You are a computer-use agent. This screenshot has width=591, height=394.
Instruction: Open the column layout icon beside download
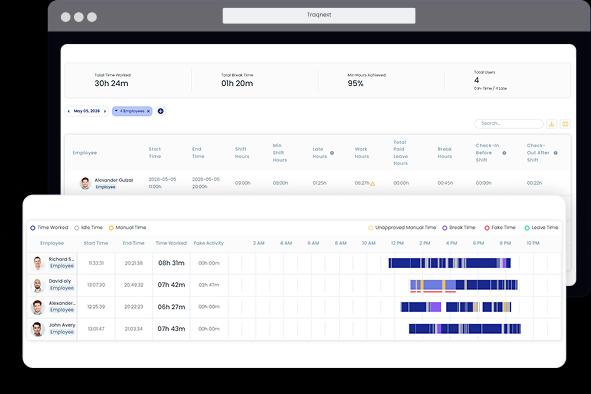coord(565,124)
